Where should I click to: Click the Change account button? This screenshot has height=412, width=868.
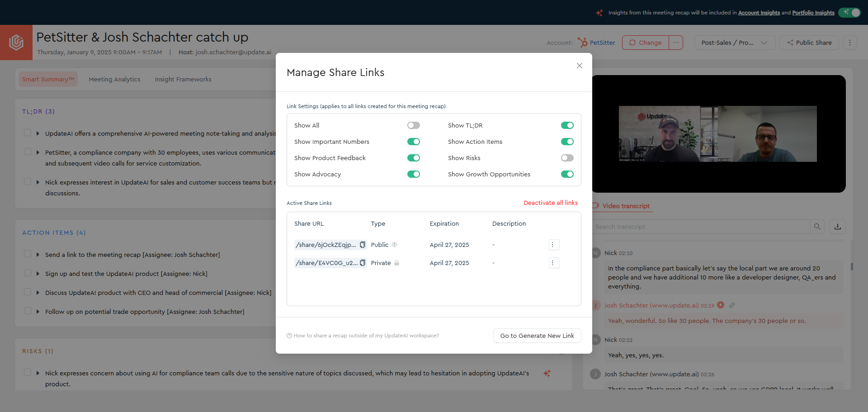[x=646, y=43]
